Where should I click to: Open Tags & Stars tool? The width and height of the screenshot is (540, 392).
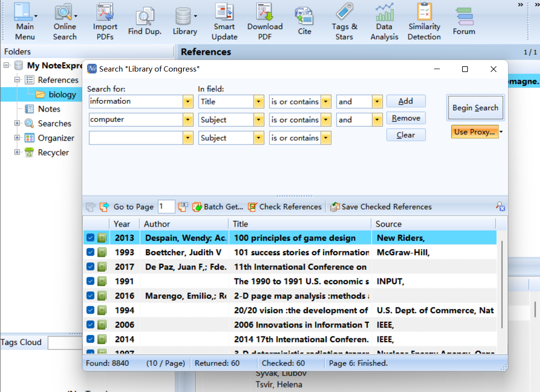tap(345, 21)
